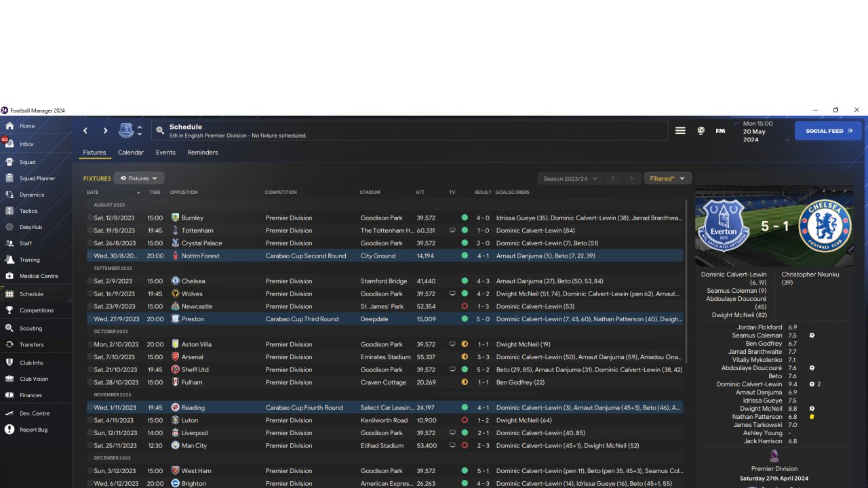Open the Report Bug exclamation icon
This screenshot has width=868, height=488.
(x=9, y=429)
